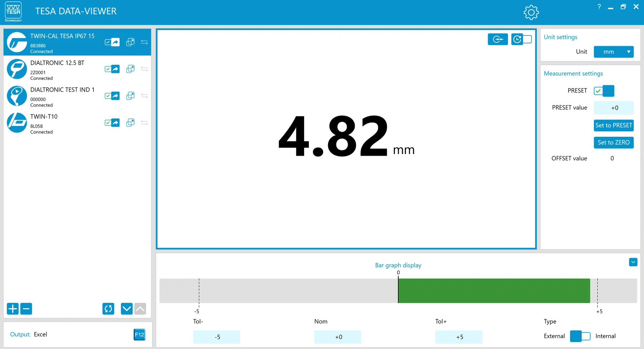Pop out DIALTRONIC 12.5 BT window
The width and height of the screenshot is (644, 349).
130,69
